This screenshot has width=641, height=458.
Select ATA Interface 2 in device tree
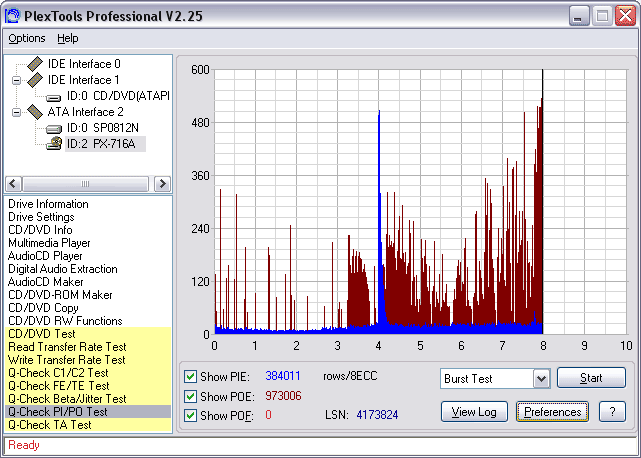(85, 112)
